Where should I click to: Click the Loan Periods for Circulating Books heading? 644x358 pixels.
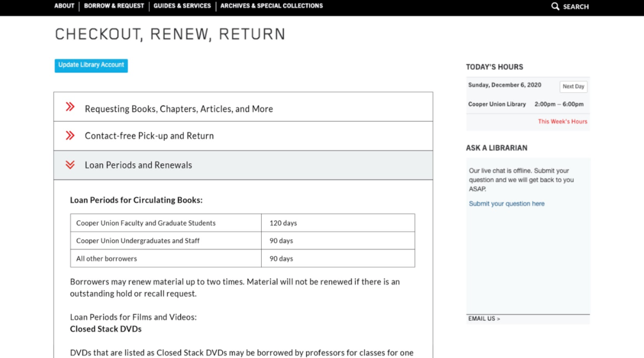[136, 200]
